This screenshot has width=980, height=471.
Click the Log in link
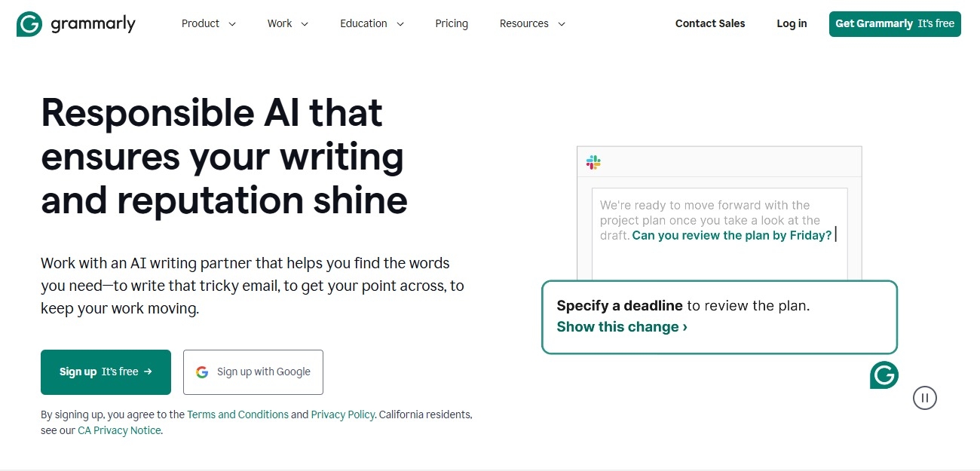pos(791,23)
